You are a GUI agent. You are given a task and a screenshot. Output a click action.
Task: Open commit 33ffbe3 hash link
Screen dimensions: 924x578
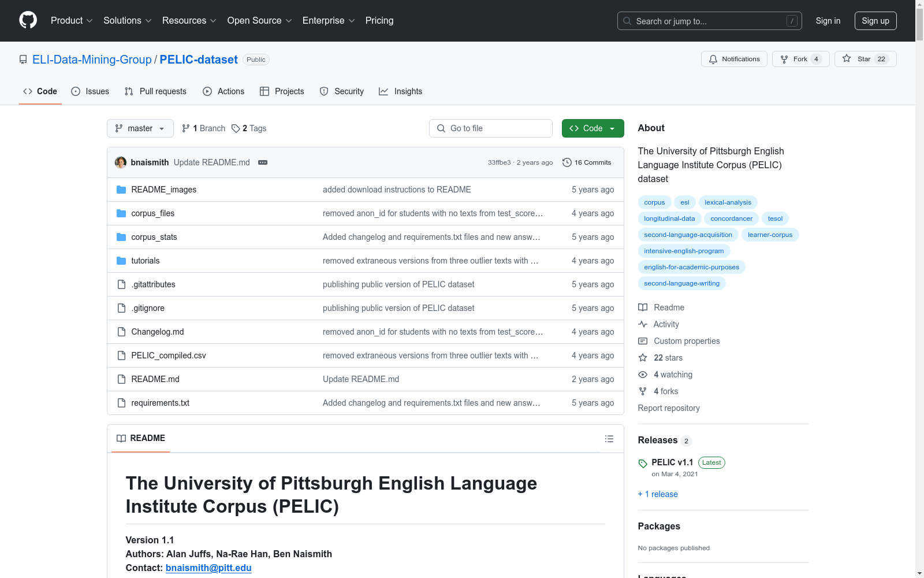[x=499, y=162]
